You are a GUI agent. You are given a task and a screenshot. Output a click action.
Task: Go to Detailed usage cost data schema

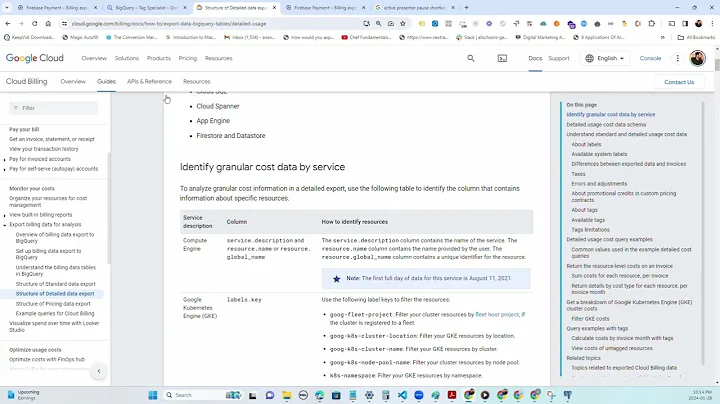click(606, 124)
